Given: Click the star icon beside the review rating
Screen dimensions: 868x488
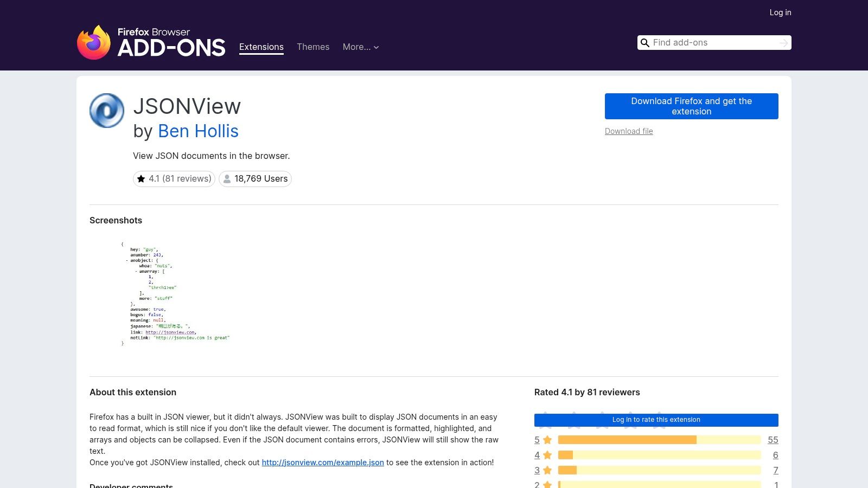Looking at the screenshot, I should pyautogui.click(x=141, y=178).
